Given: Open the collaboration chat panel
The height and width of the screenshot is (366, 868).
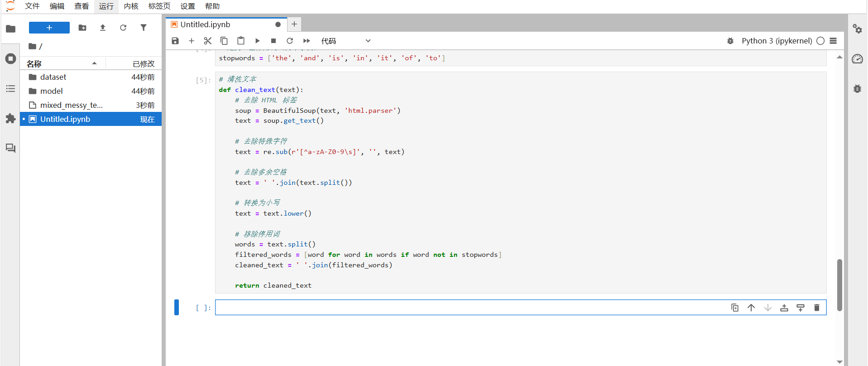Looking at the screenshot, I should tap(10, 148).
